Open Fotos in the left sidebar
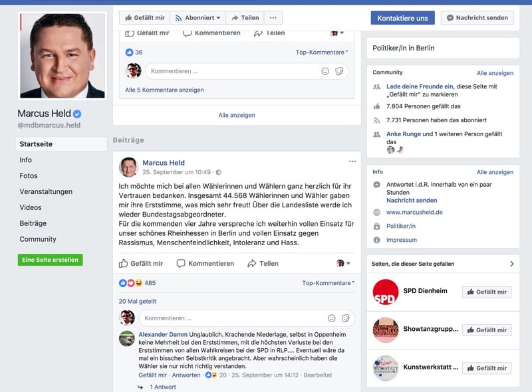Image resolution: width=532 pixels, height=392 pixels. pos(28,176)
